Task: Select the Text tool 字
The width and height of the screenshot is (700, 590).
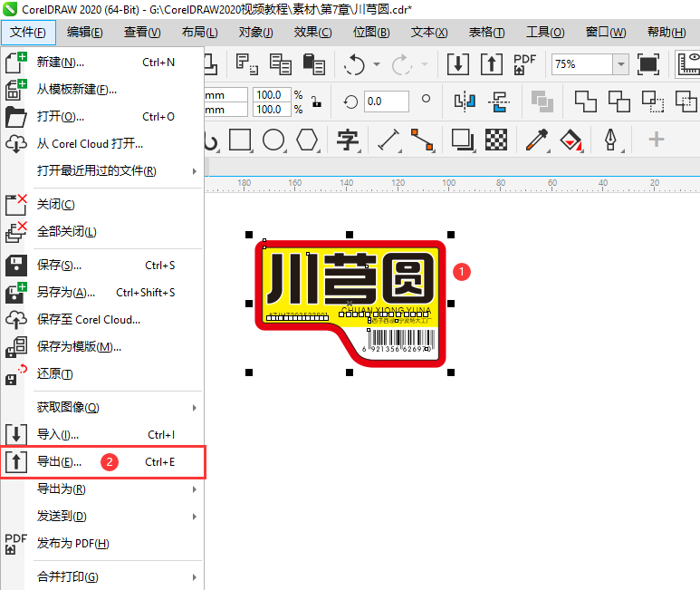Action: pos(348,140)
